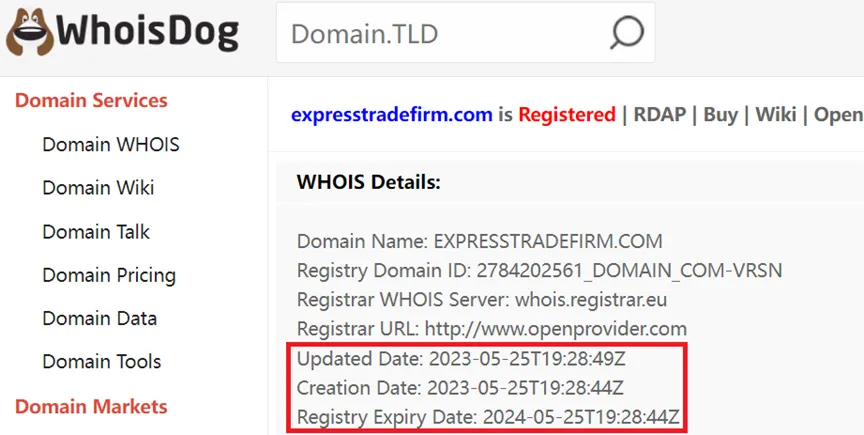Open Domain Data sidebar link
The height and width of the screenshot is (435, 864).
coord(99,318)
